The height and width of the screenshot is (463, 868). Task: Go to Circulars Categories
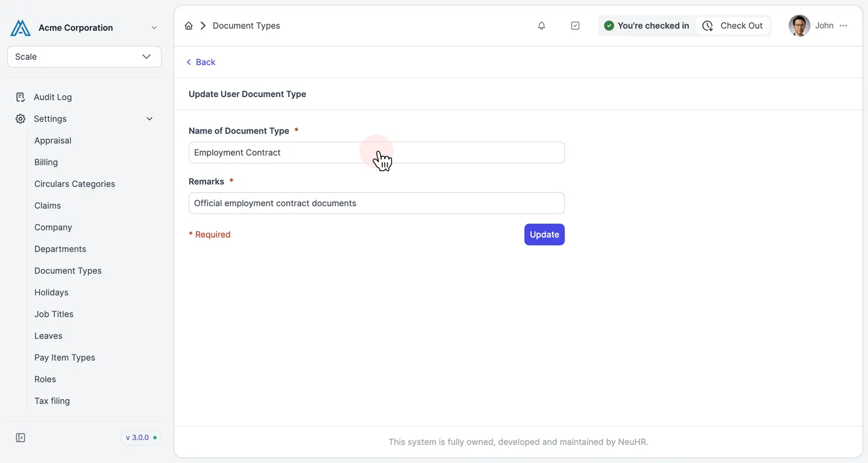pos(75,184)
